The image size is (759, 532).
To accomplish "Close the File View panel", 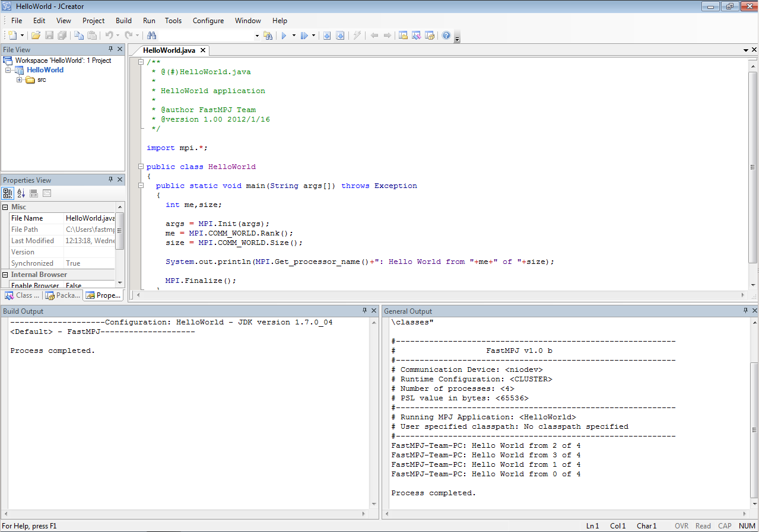I will 120,49.
